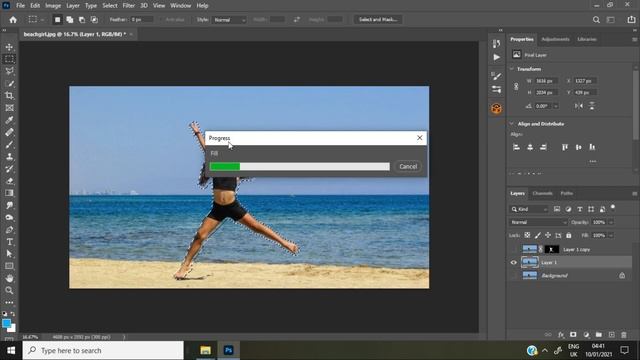Open the Opacity value dropdown arrow
640x360 pixels.
coord(611,222)
